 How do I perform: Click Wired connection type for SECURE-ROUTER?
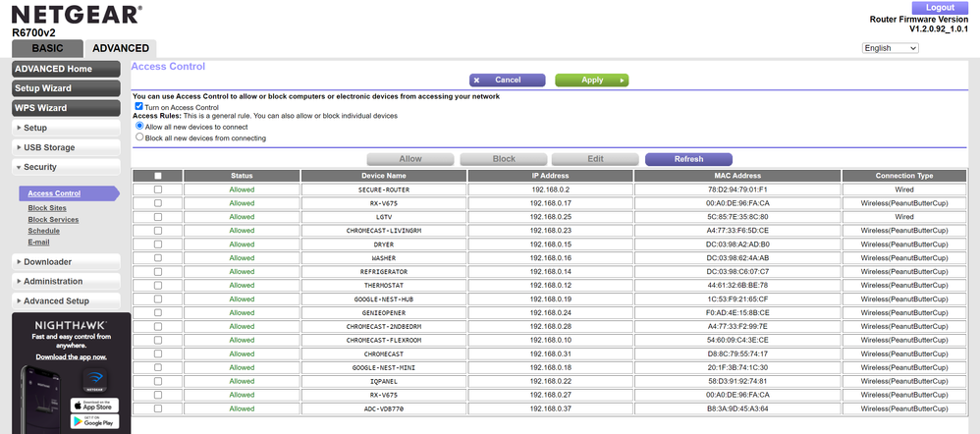(x=904, y=190)
